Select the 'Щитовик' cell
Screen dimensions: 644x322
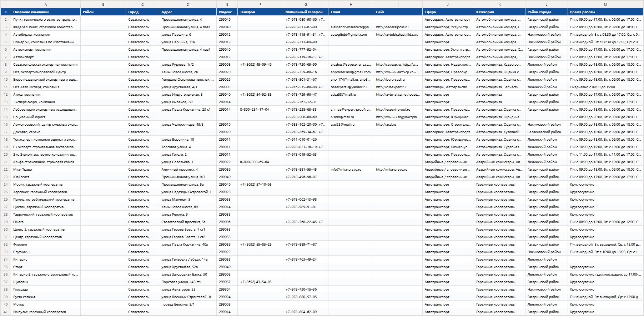point(46,282)
